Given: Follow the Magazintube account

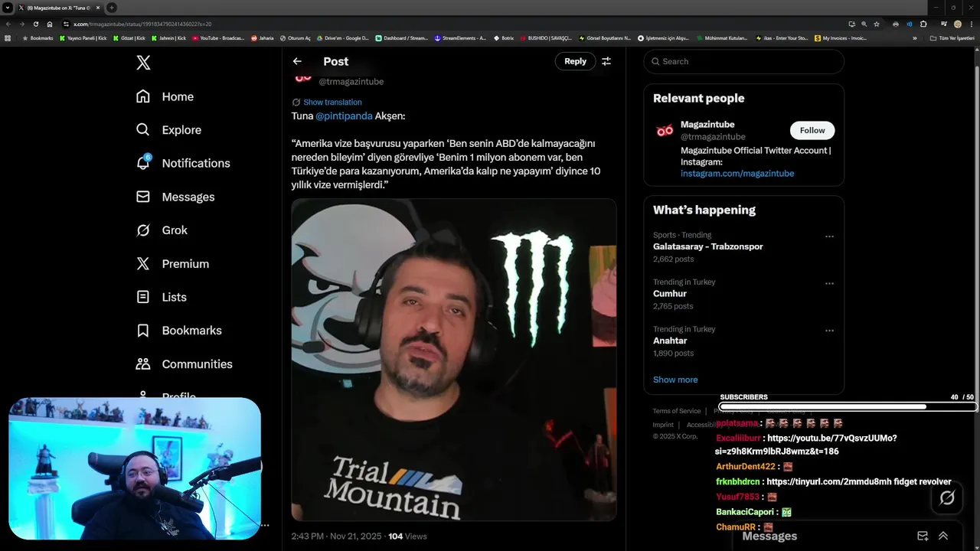Looking at the screenshot, I should tap(812, 130).
